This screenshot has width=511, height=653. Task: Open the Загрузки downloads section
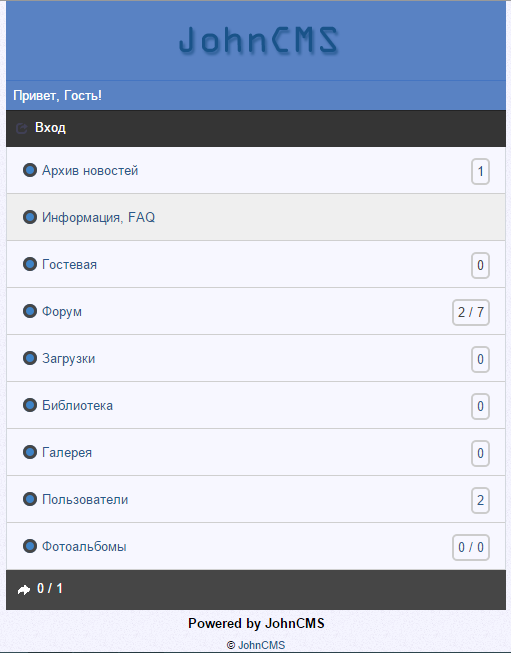(256, 358)
